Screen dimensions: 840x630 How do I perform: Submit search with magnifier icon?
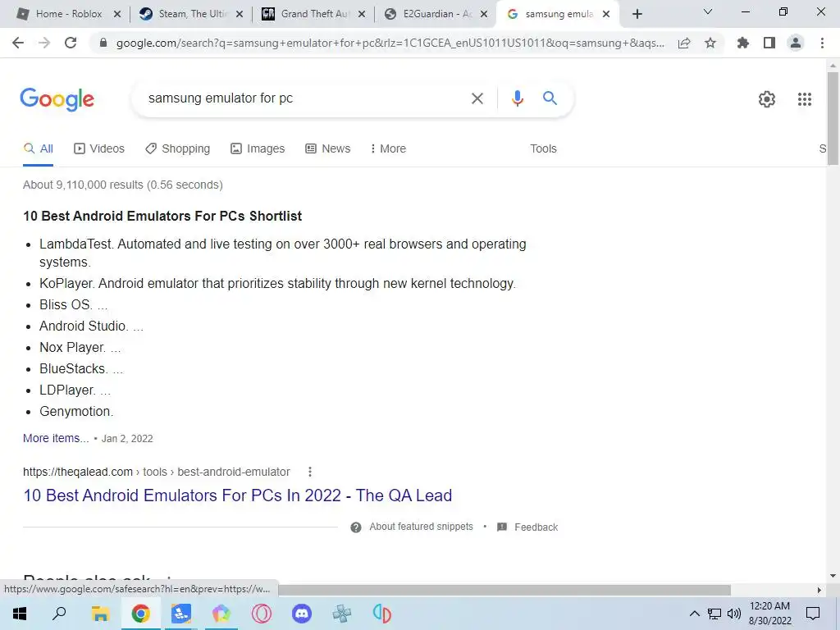[x=550, y=98]
